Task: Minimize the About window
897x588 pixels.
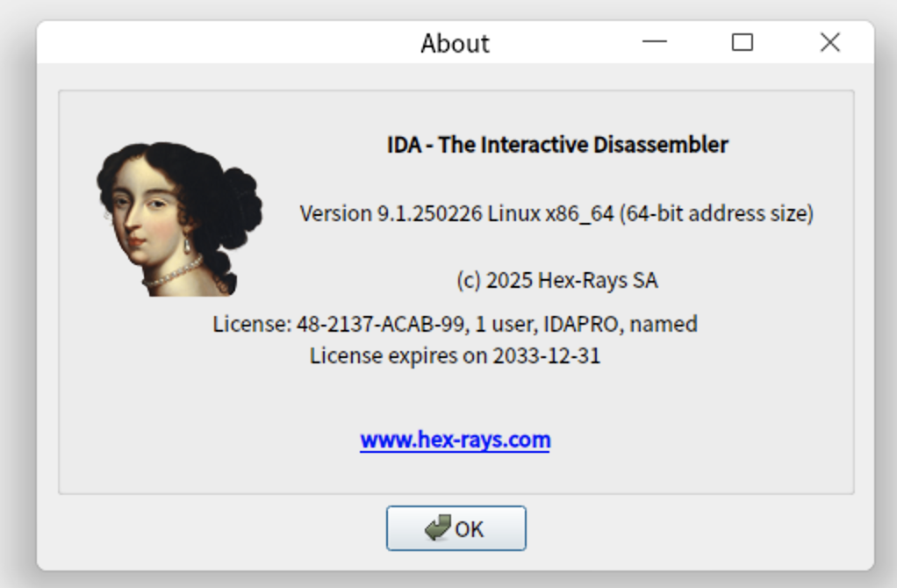Action: tap(655, 42)
